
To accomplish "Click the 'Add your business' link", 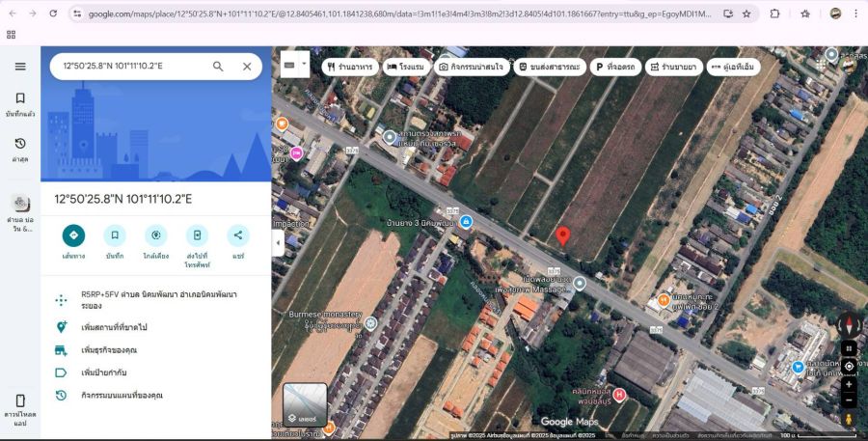I will point(109,349).
